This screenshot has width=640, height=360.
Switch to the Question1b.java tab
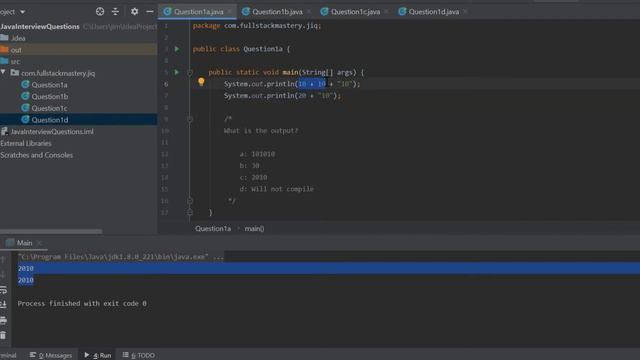click(277, 12)
